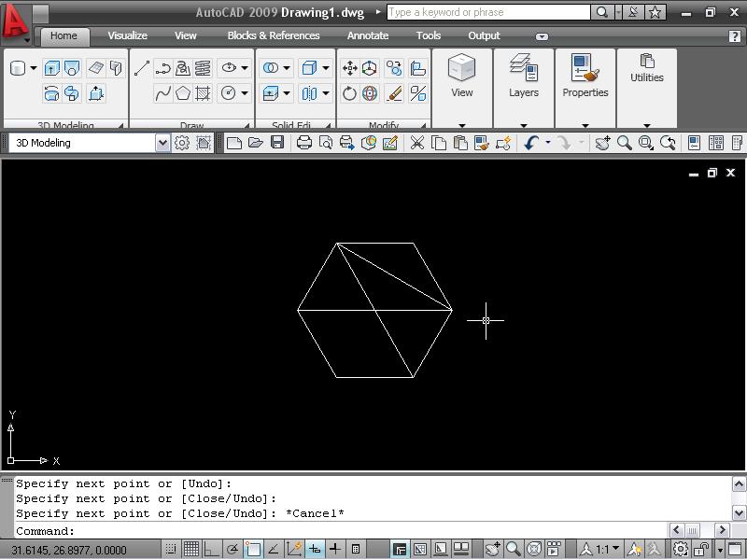The image size is (747, 560).
Task: Click the Paste clipboard icon
Action: pyautogui.click(x=460, y=143)
